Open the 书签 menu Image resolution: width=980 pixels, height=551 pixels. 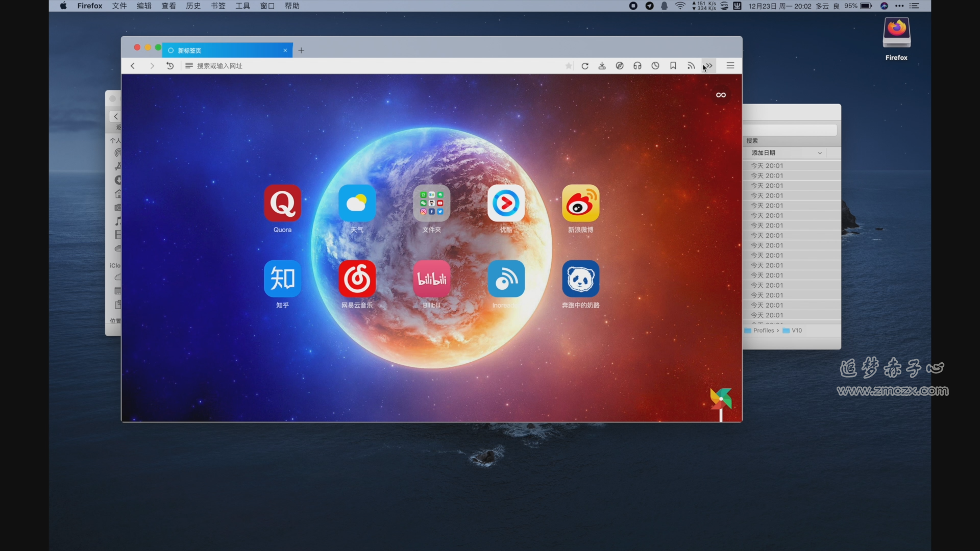click(218, 6)
